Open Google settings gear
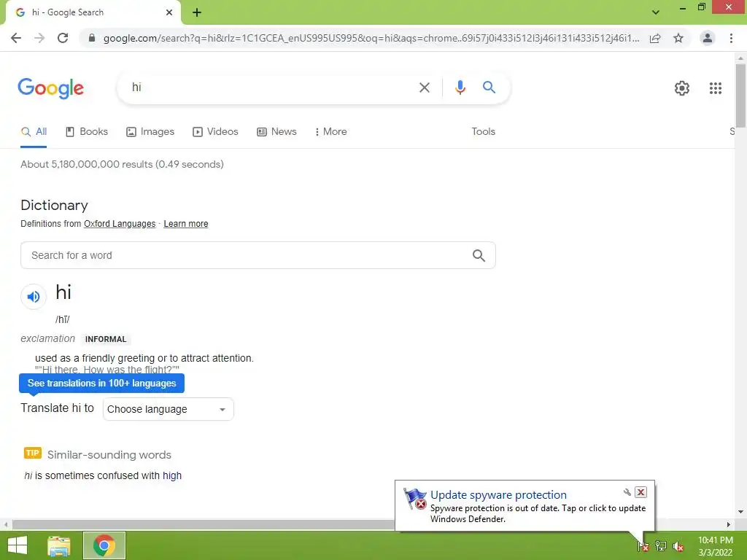Screen dimensions: 747x560 pyautogui.click(x=682, y=88)
